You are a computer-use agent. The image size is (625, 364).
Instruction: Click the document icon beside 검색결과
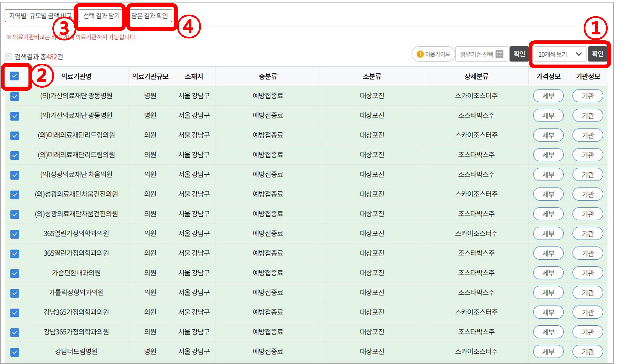coord(8,57)
